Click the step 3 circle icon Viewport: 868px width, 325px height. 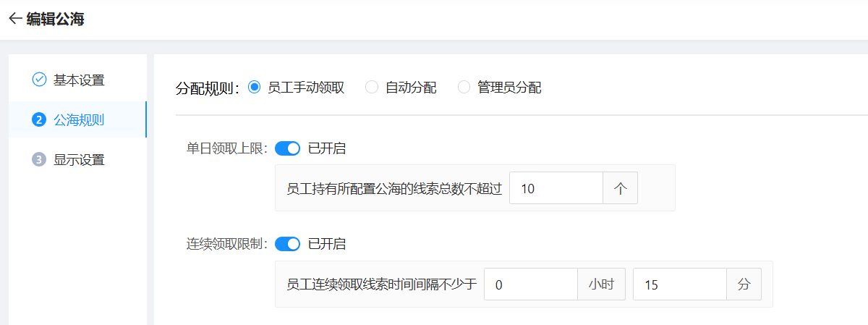tap(40, 160)
